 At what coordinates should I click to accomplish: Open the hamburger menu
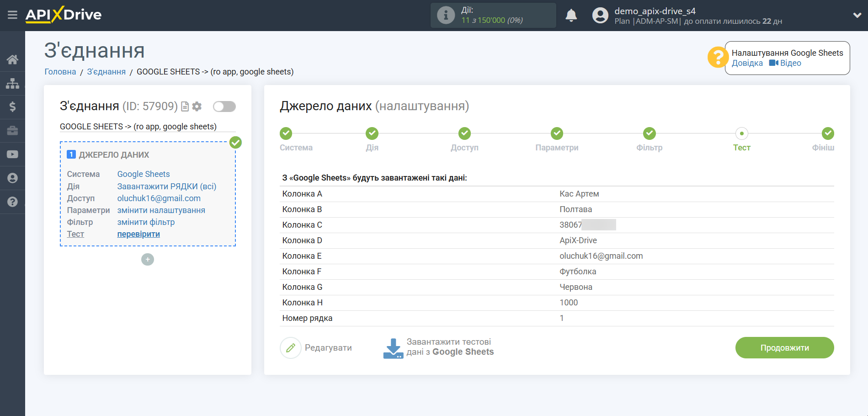(12, 15)
